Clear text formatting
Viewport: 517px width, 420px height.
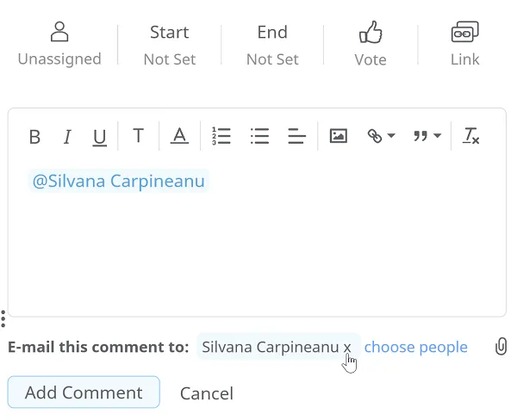coord(470,136)
